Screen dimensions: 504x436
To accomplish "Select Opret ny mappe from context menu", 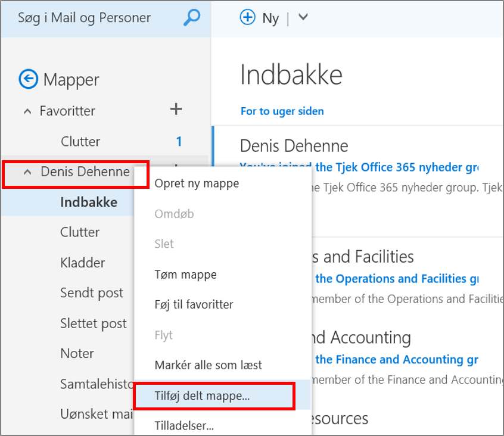I will point(197,183).
